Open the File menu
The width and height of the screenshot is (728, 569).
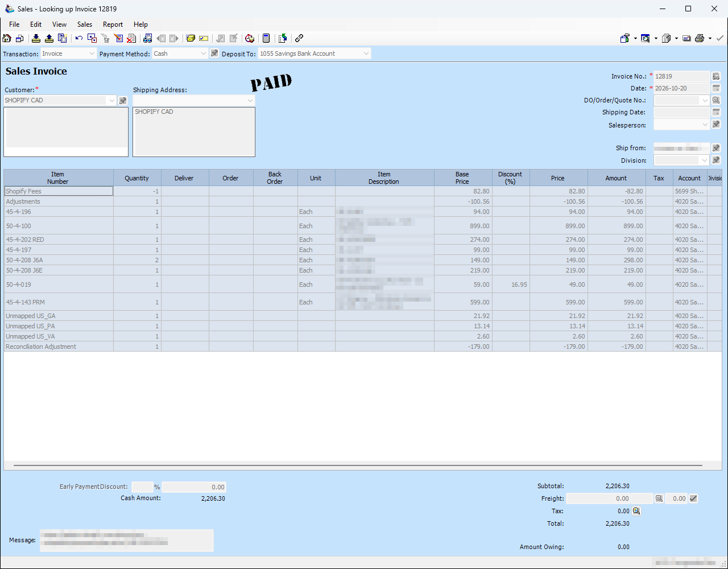click(14, 24)
